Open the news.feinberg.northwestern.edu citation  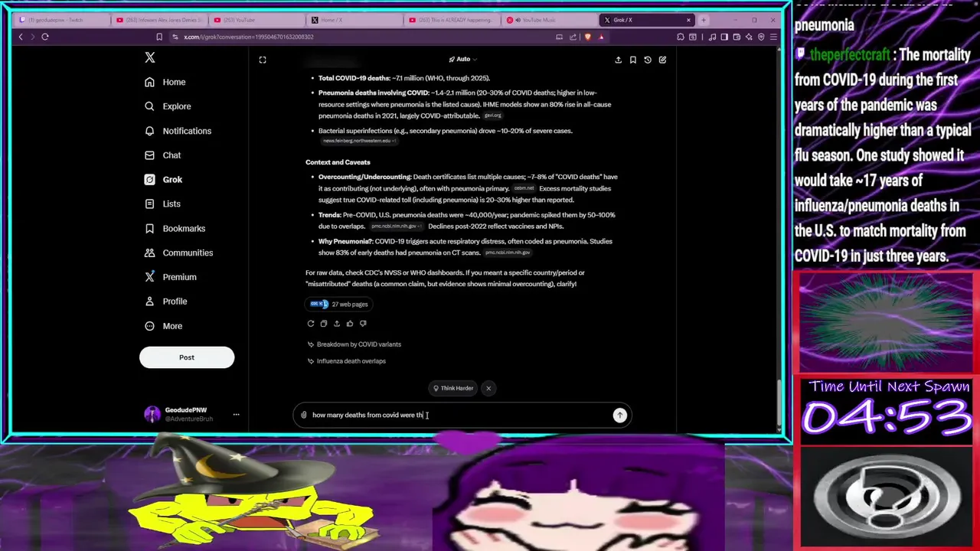pyautogui.click(x=359, y=141)
